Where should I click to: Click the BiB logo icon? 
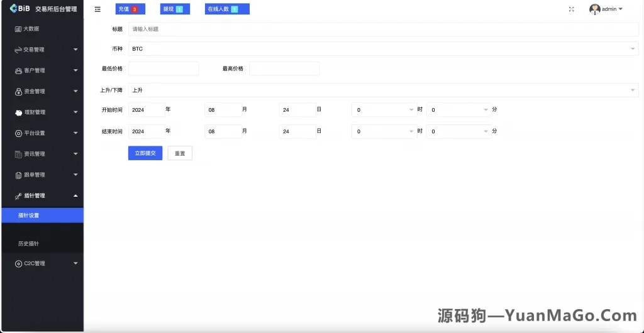coord(14,9)
